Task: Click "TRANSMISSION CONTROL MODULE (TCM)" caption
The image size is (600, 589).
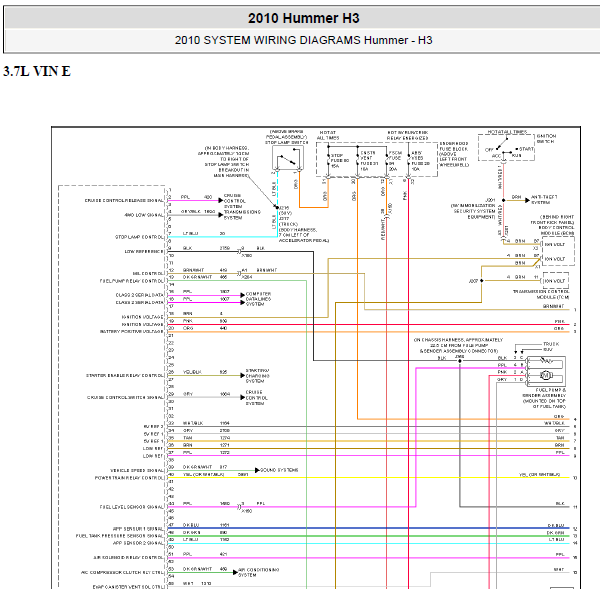Action: pyautogui.click(x=541, y=294)
